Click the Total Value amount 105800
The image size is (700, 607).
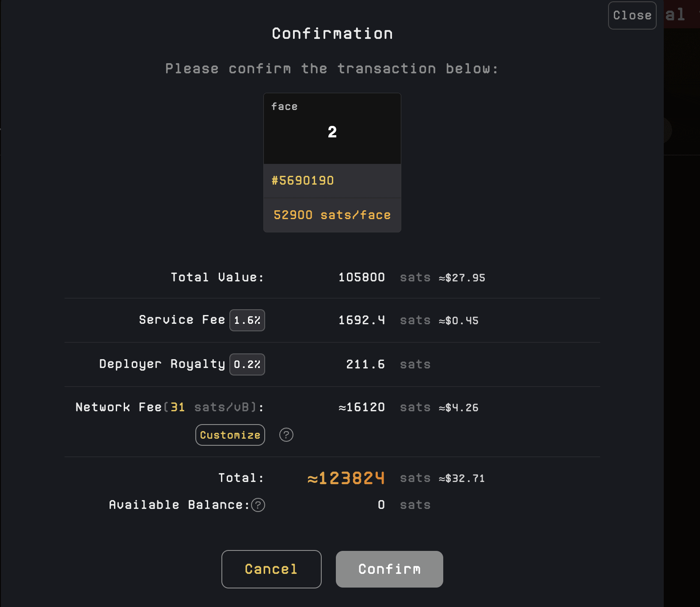point(361,277)
